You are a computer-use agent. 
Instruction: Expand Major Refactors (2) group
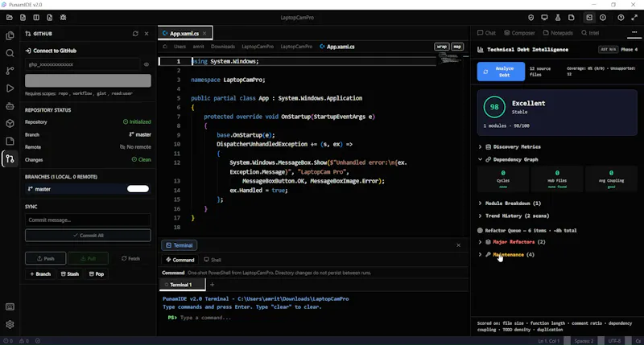(x=512, y=242)
